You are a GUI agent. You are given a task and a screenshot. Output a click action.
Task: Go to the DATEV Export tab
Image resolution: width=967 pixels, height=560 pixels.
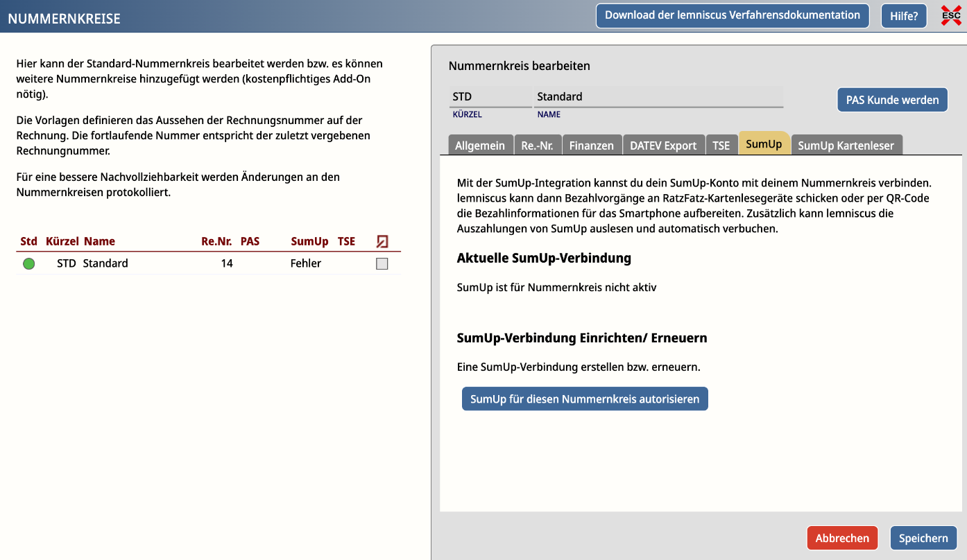tap(663, 145)
